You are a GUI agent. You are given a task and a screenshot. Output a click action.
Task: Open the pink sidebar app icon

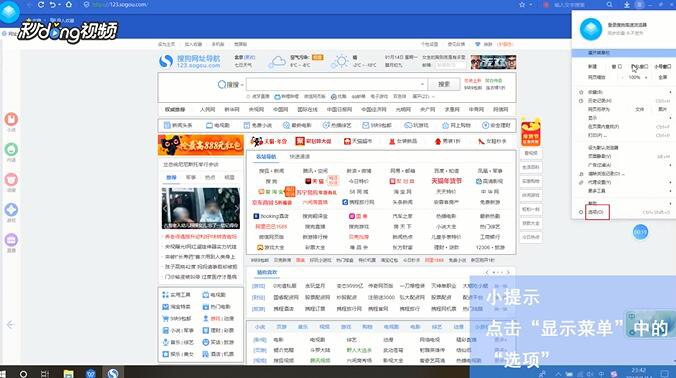click(11, 180)
